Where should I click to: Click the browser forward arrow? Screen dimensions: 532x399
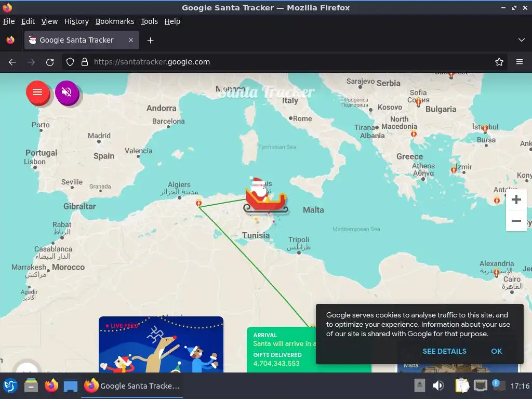coord(31,62)
